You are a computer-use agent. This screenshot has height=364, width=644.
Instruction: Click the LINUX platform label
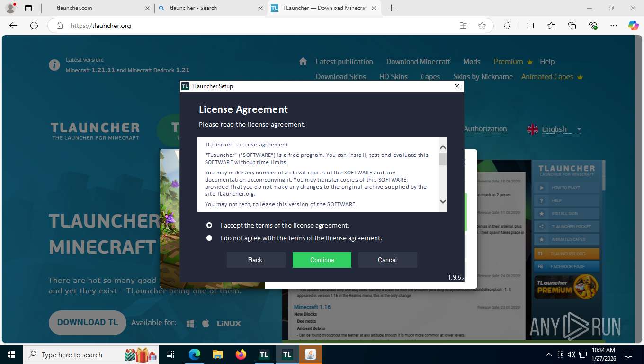pos(229,323)
